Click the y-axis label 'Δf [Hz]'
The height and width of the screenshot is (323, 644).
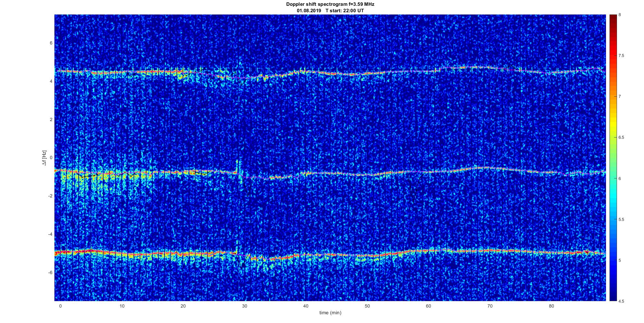pyautogui.click(x=44, y=158)
